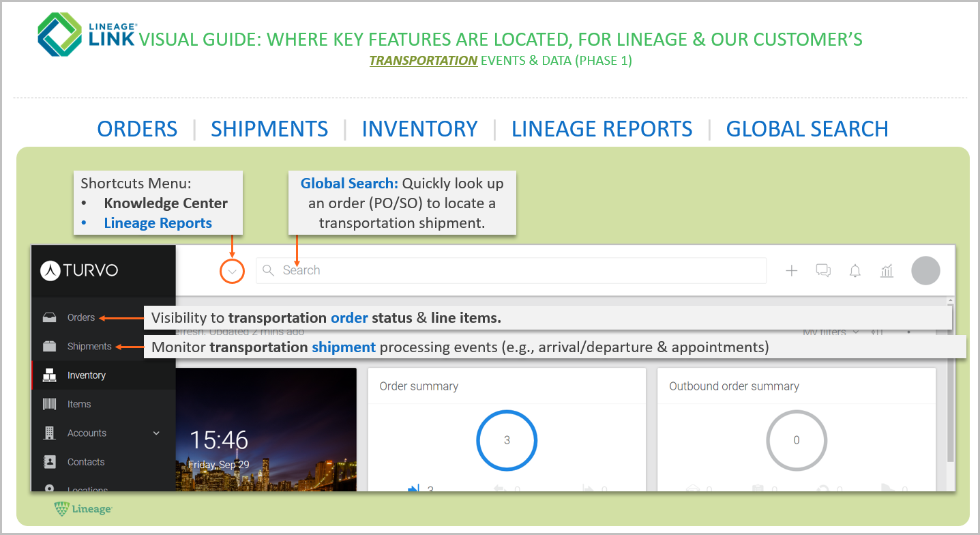This screenshot has width=980, height=535.
Task: Click the Outbound order summary circle showing 0
Action: tap(797, 440)
